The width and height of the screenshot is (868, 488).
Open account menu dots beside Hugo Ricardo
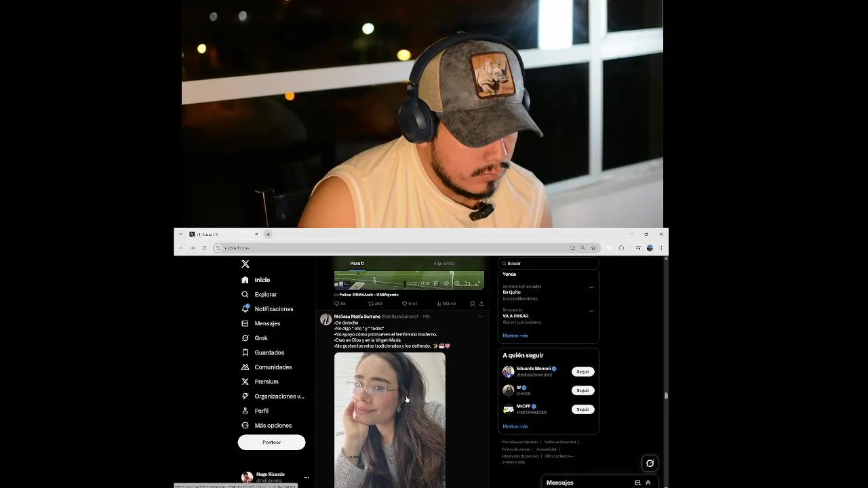tap(307, 477)
